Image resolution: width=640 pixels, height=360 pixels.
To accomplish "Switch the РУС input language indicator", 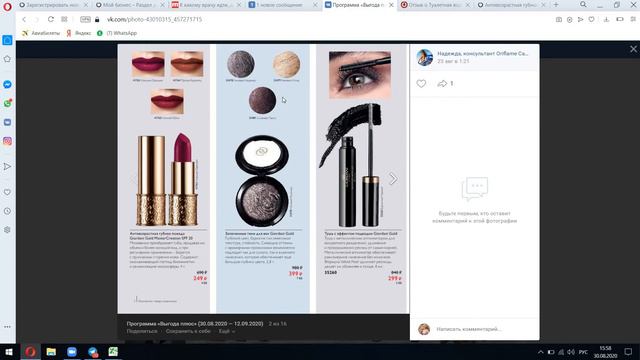I will point(584,352).
